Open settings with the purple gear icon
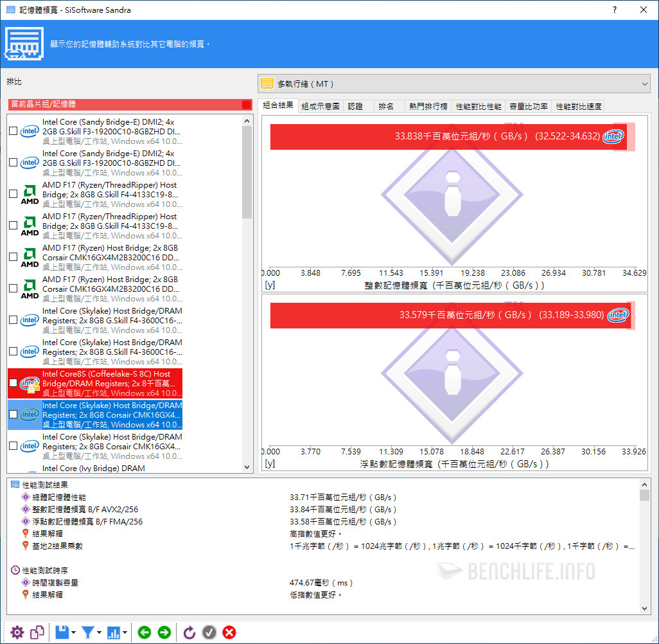The width and height of the screenshot is (659, 644). 17,632
